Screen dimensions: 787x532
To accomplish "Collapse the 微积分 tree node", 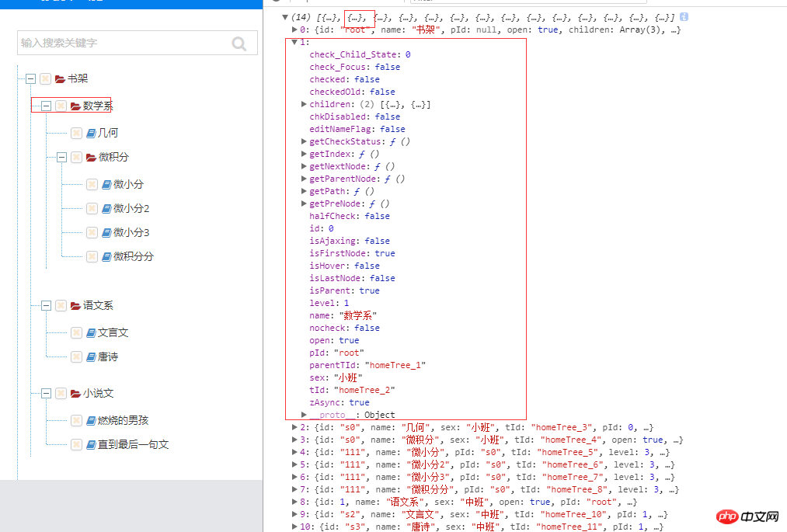I will 61,158.
